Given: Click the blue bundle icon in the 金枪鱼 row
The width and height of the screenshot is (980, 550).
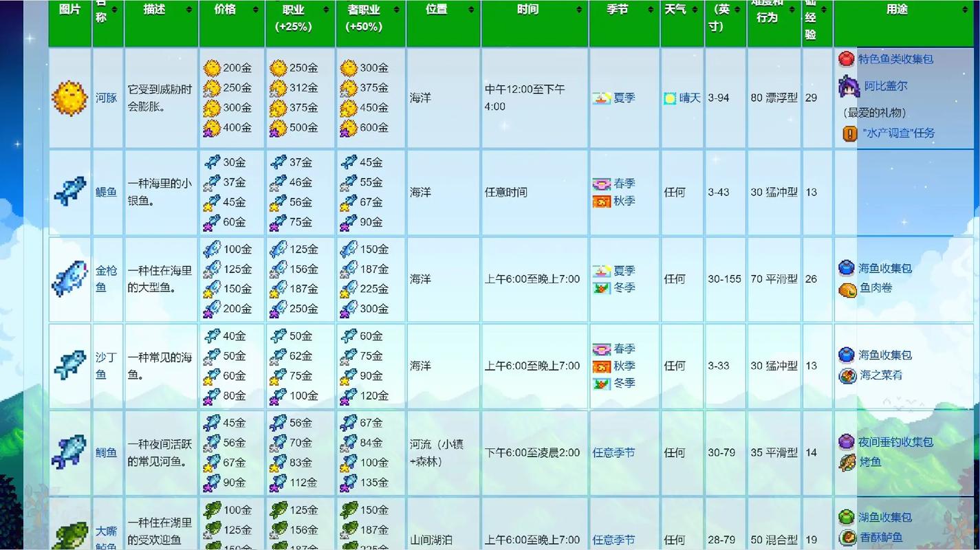Looking at the screenshot, I should [x=847, y=268].
